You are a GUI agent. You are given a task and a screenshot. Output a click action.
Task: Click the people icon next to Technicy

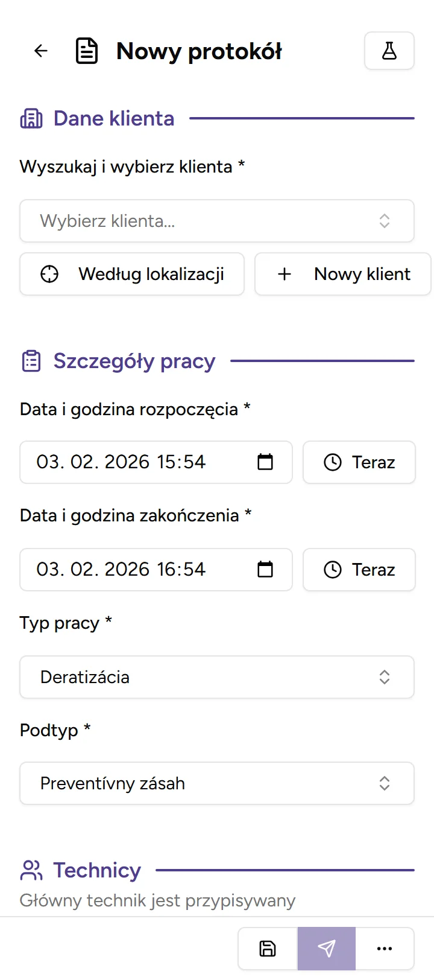31,870
